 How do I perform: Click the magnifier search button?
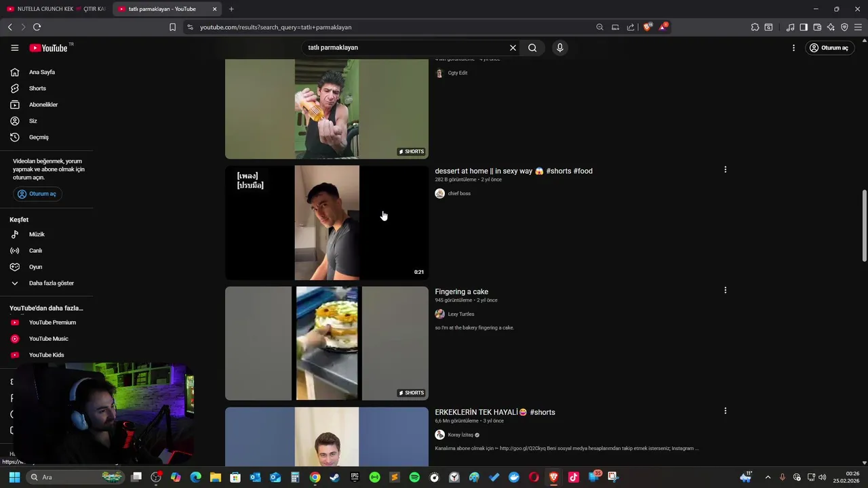pyautogui.click(x=532, y=47)
